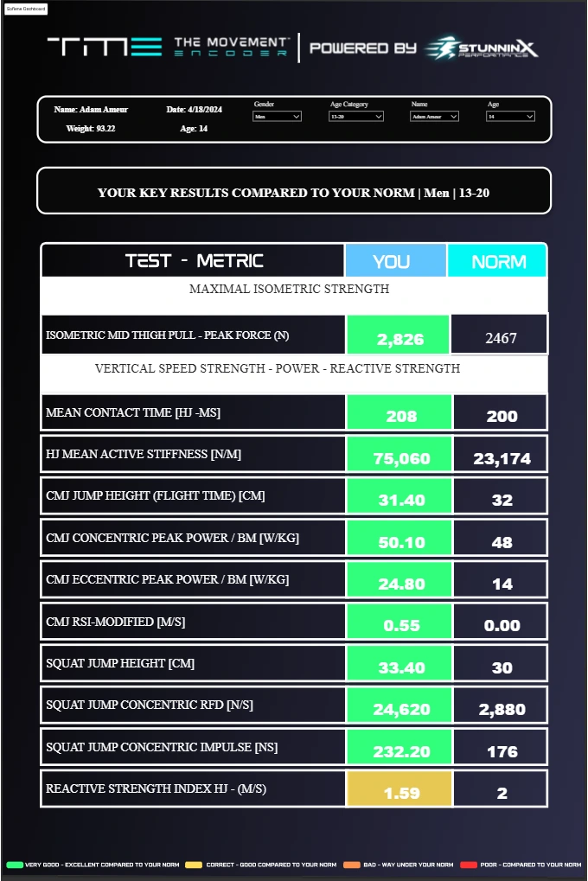Open the Age dropdown showing 14
This screenshot has width=588, height=881.
[510, 117]
